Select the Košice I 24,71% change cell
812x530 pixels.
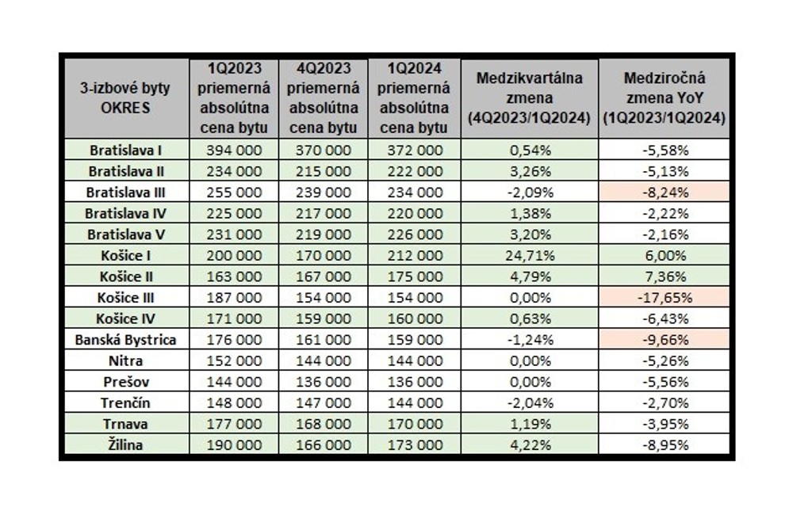pos(529,256)
